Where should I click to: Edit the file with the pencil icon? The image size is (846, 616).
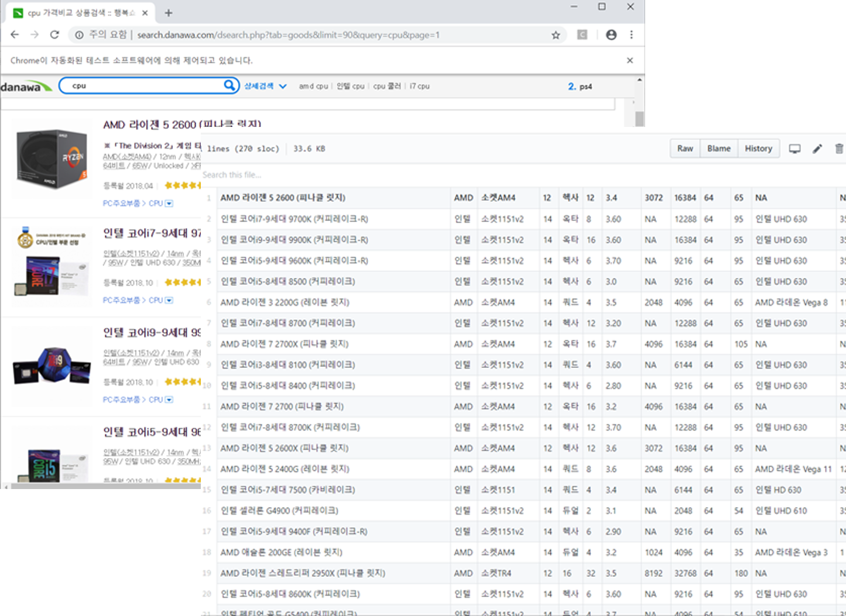(x=817, y=149)
